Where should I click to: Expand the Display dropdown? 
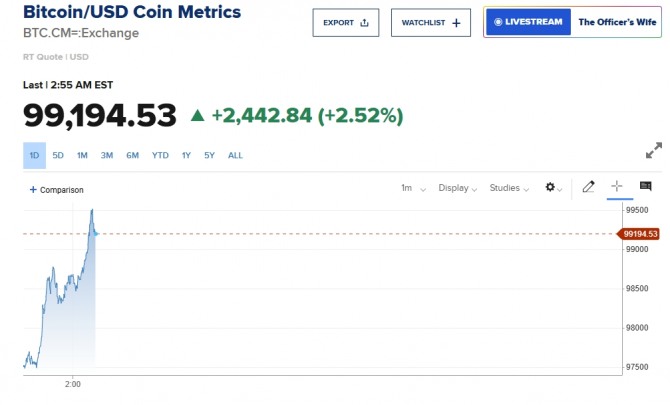coord(457,188)
